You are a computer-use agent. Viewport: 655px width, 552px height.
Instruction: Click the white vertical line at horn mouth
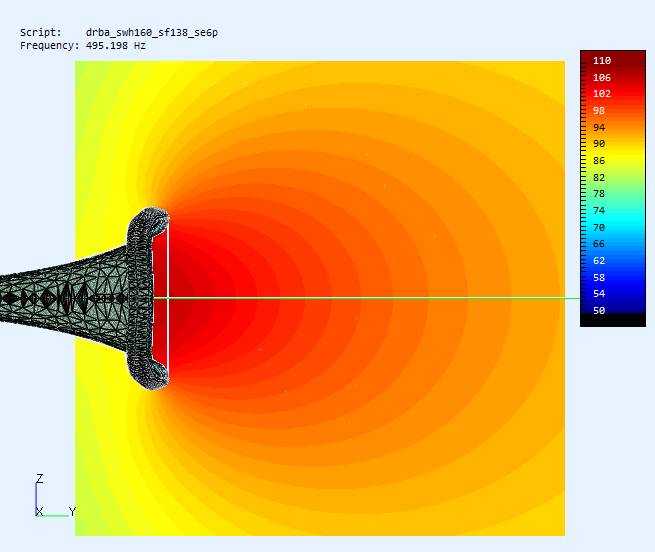point(168,298)
